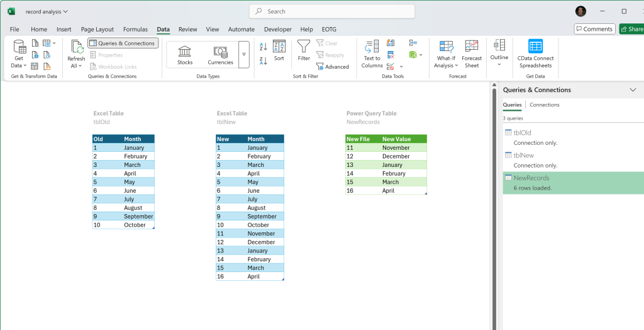Open the Get Data menu
Image resolution: width=644 pixels, height=330 pixels.
[x=19, y=54]
